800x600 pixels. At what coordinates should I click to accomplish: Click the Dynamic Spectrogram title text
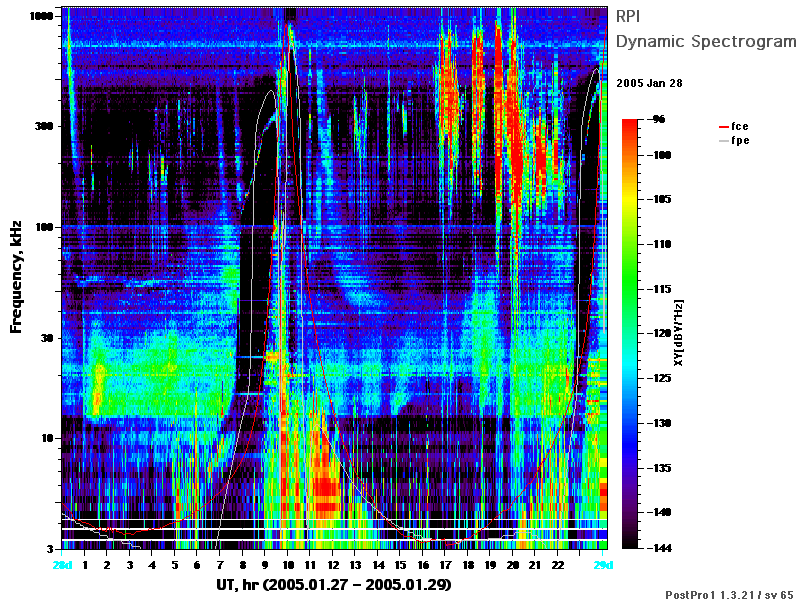pos(706,41)
